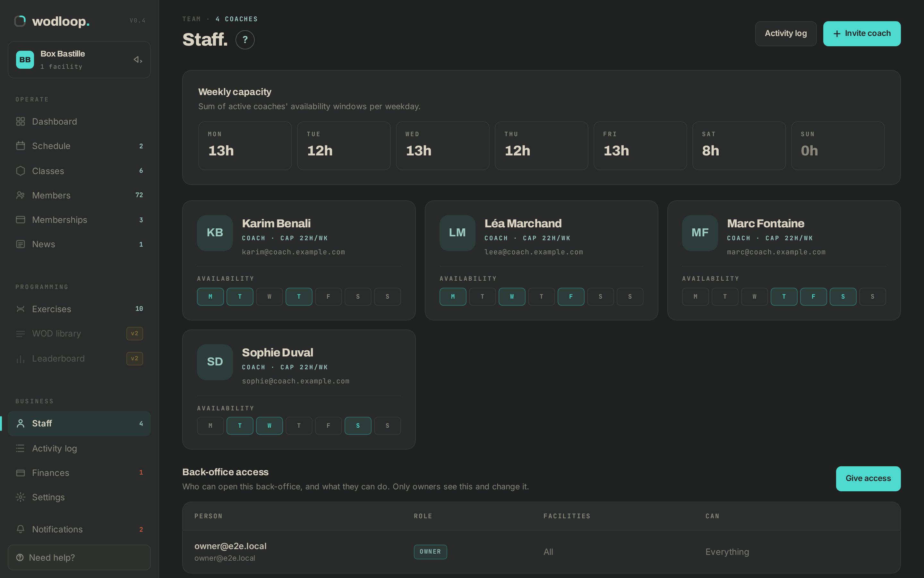Click the owner@e2e.local person name
The width and height of the screenshot is (924, 578).
[x=231, y=546]
